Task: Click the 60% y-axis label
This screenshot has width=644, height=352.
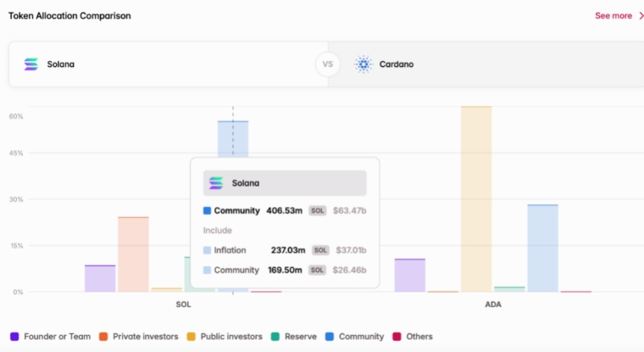Action: coord(16,116)
